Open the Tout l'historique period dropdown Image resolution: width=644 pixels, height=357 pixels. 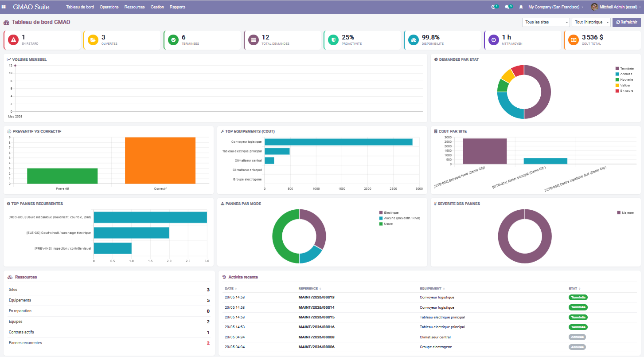tap(591, 22)
